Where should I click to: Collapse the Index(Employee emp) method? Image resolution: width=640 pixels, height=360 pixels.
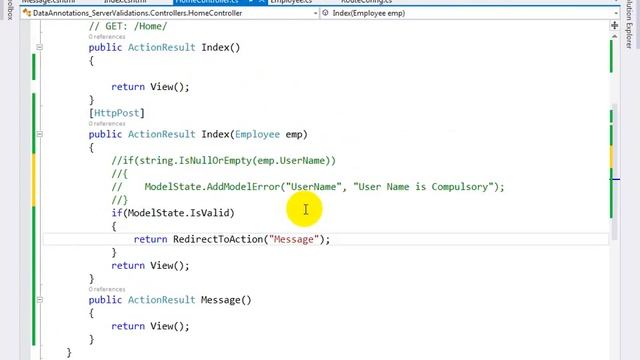pos(40,134)
